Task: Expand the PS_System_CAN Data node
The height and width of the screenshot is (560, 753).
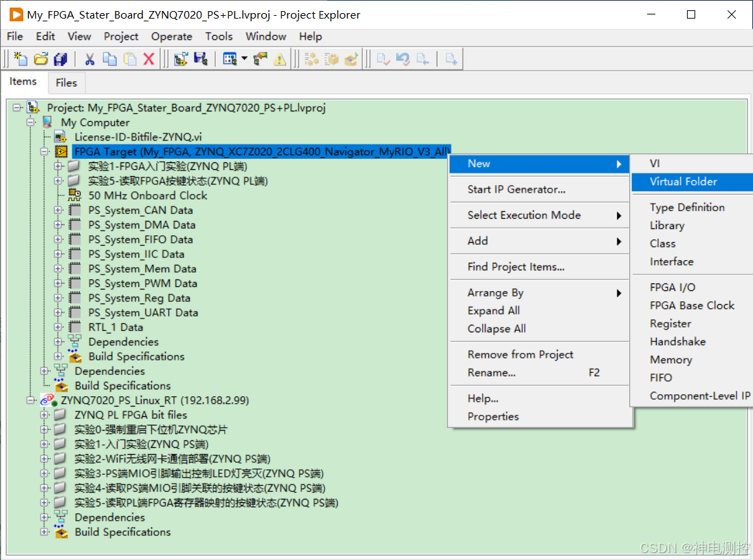Action: pyautogui.click(x=58, y=210)
